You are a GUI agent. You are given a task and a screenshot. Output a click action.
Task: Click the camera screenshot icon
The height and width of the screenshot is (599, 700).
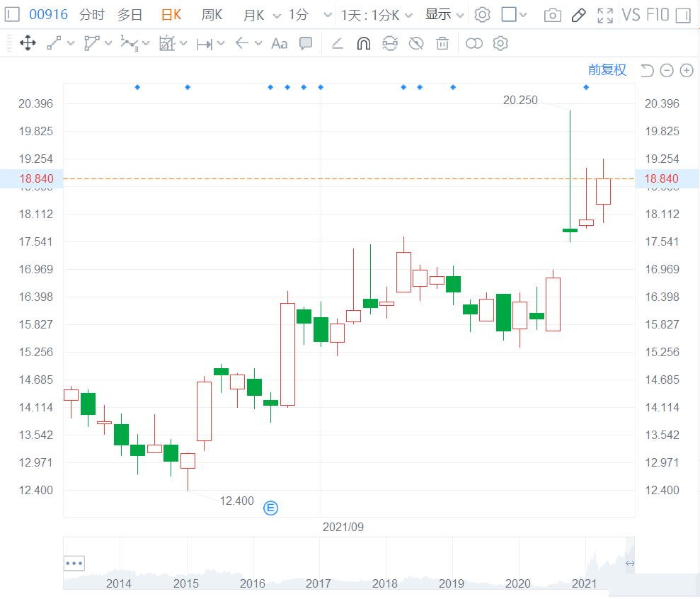coord(553,15)
